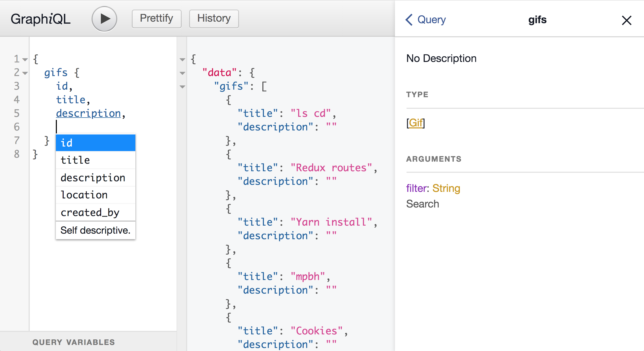
Task: Click the GraphiQL logo title
Action: 41,19
